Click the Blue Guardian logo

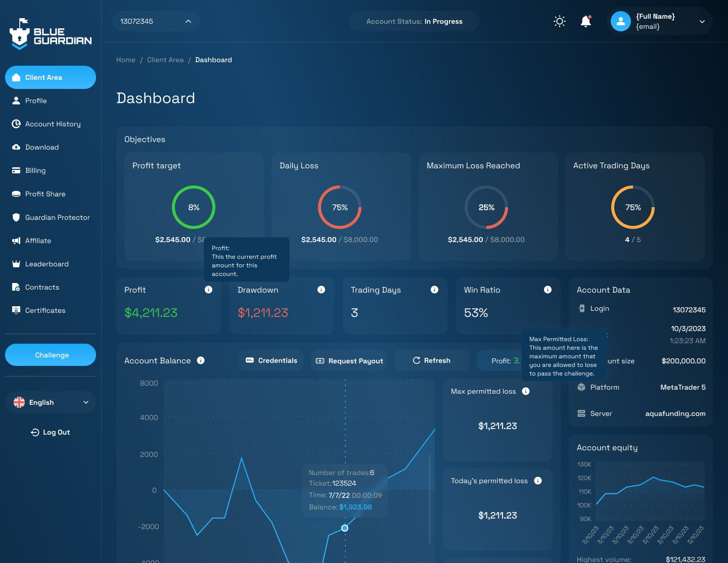(51, 34)
